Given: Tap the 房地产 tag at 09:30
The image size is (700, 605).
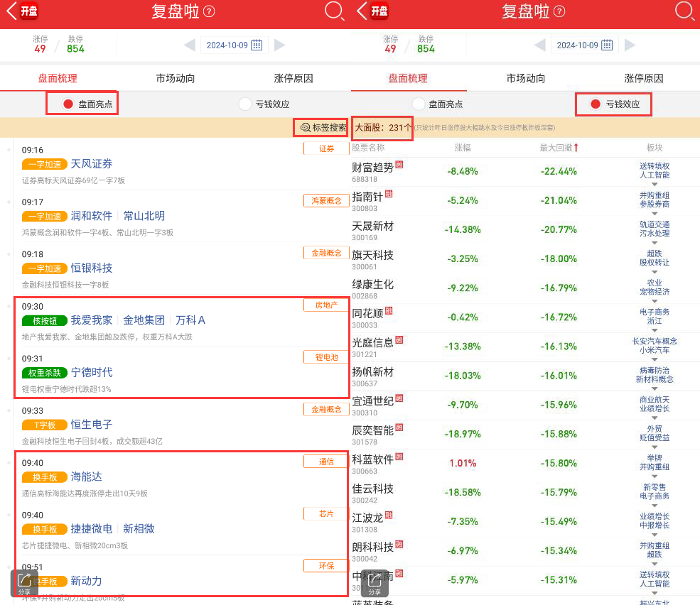Looking at the screenshot, I should click(326, 305).
